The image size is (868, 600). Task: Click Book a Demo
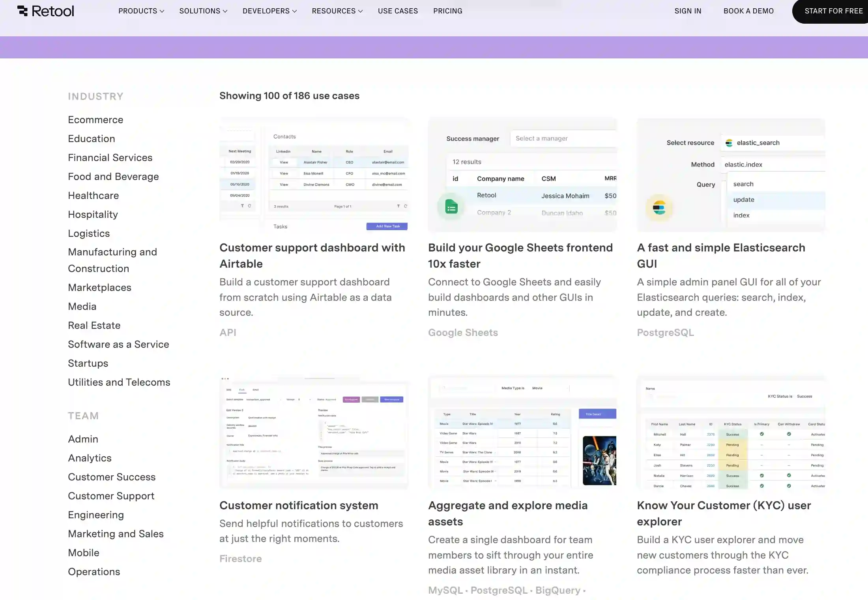[x=748, y=11]
